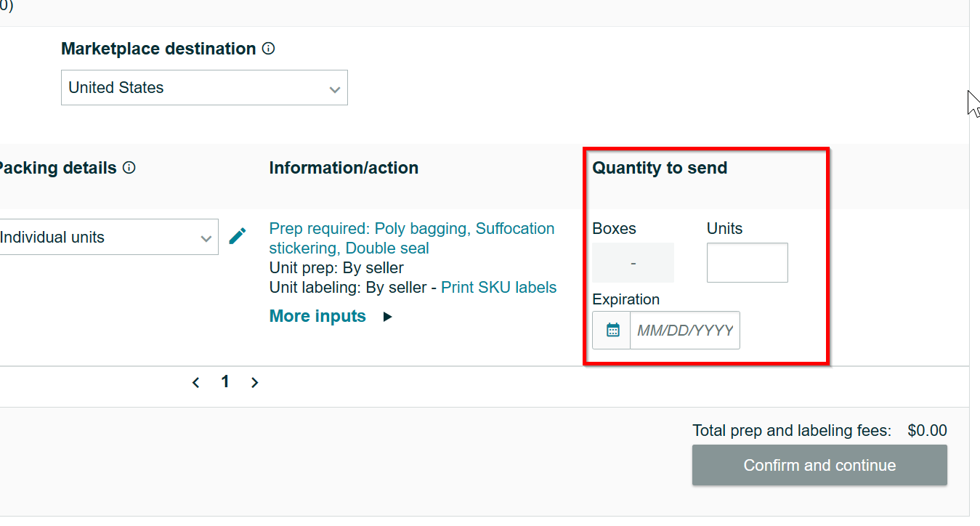Click the Quantity to send column header
The width and height of the screenshot is (980, 526).
[660, 169]
